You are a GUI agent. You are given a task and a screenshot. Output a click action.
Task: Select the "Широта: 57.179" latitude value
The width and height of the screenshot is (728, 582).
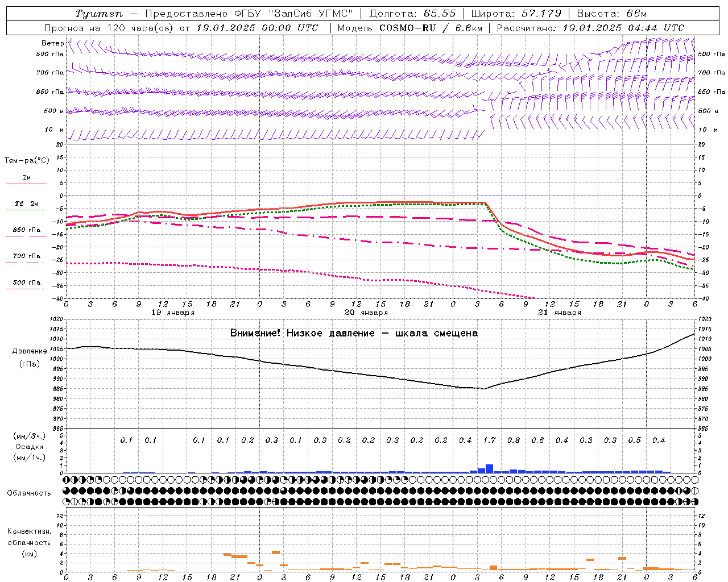516,14
